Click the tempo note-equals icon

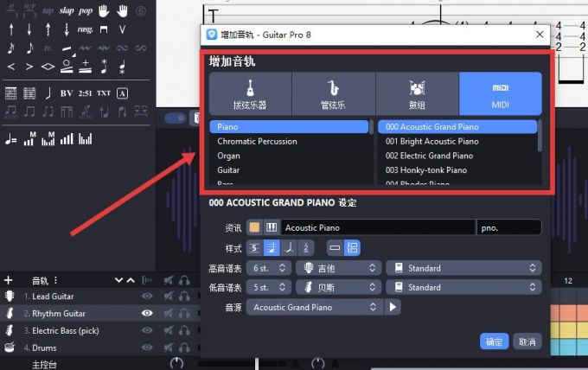[x=11, y=139]
